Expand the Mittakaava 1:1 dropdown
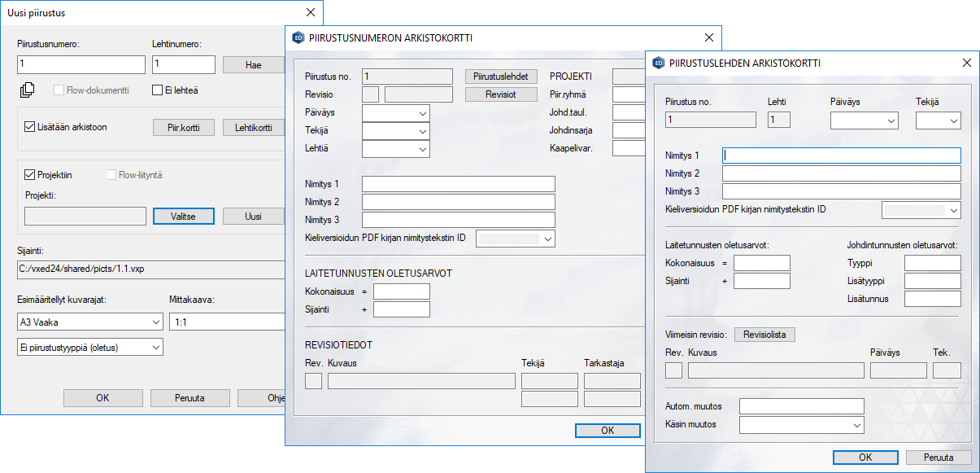Viewport: 980px width, 473px height. (228, 322)
